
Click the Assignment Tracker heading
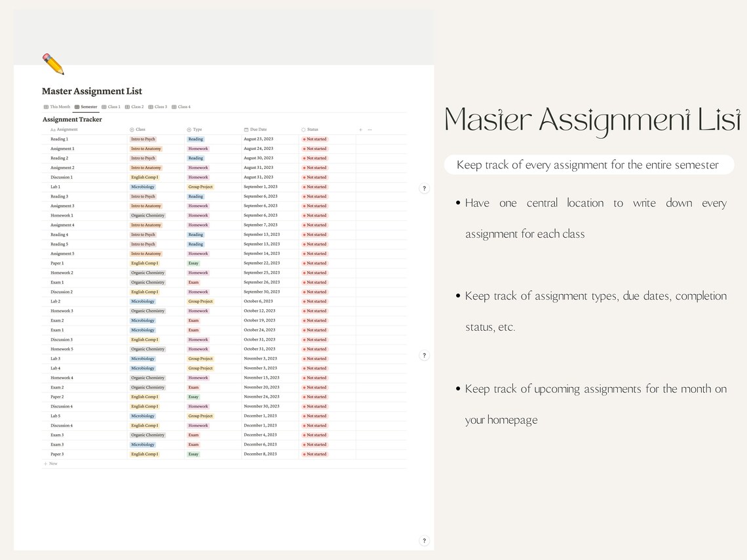72,119
